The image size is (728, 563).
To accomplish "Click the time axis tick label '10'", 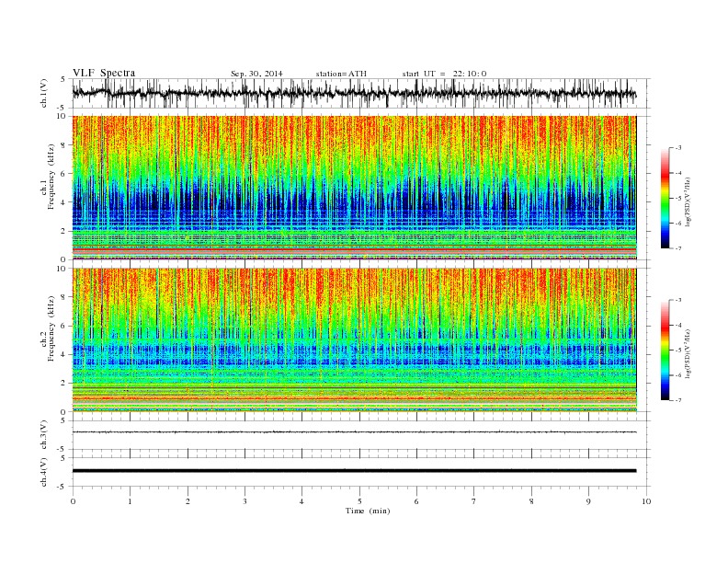I will click(646, 501).
